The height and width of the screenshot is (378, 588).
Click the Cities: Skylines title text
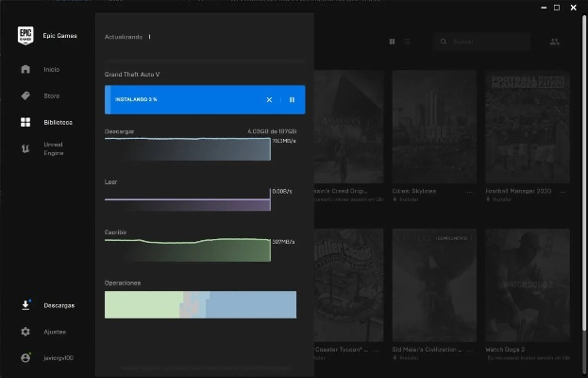(414, 191)
